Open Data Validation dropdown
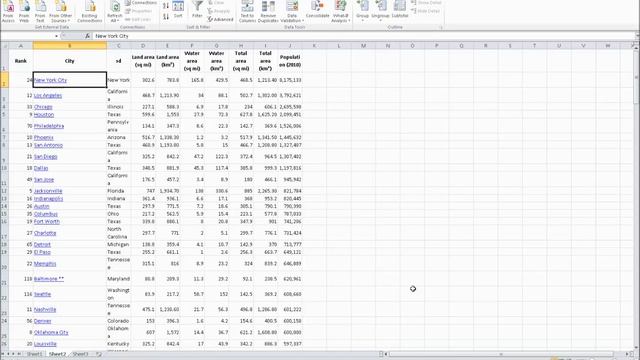 click(x=292, y=11)
